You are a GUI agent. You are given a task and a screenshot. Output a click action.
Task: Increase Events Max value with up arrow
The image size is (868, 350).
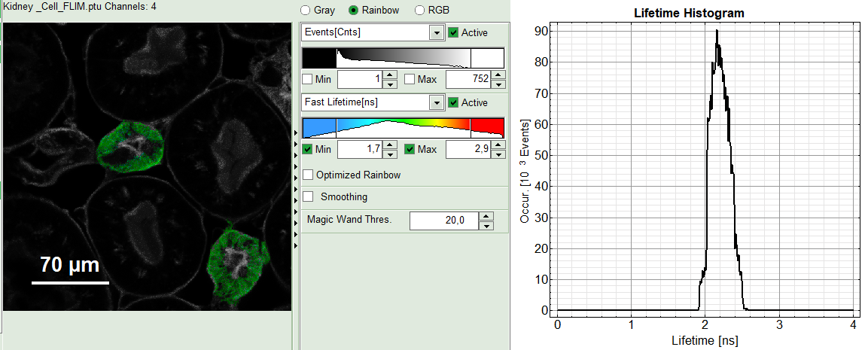click(498, 75)
